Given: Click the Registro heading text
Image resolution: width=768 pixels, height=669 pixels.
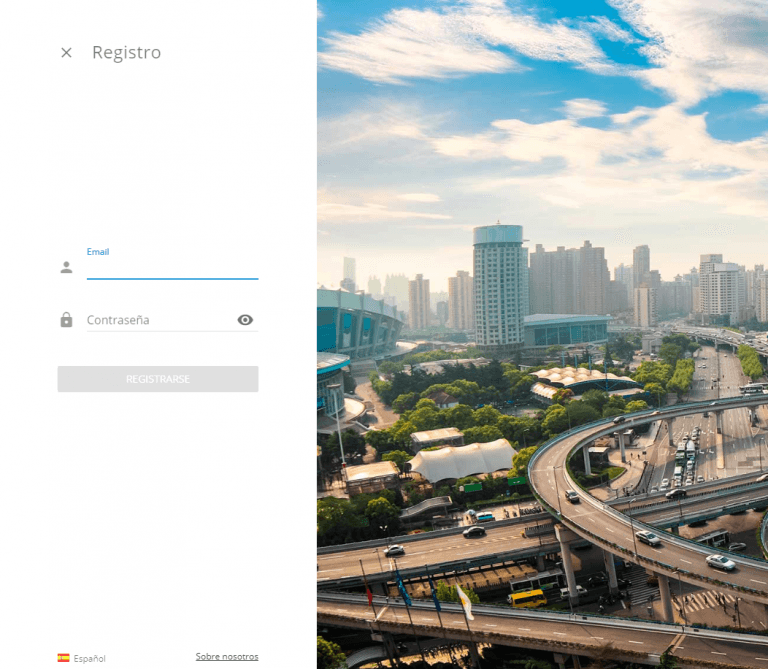Looking at the screenshot, I should tap(126, 52).
